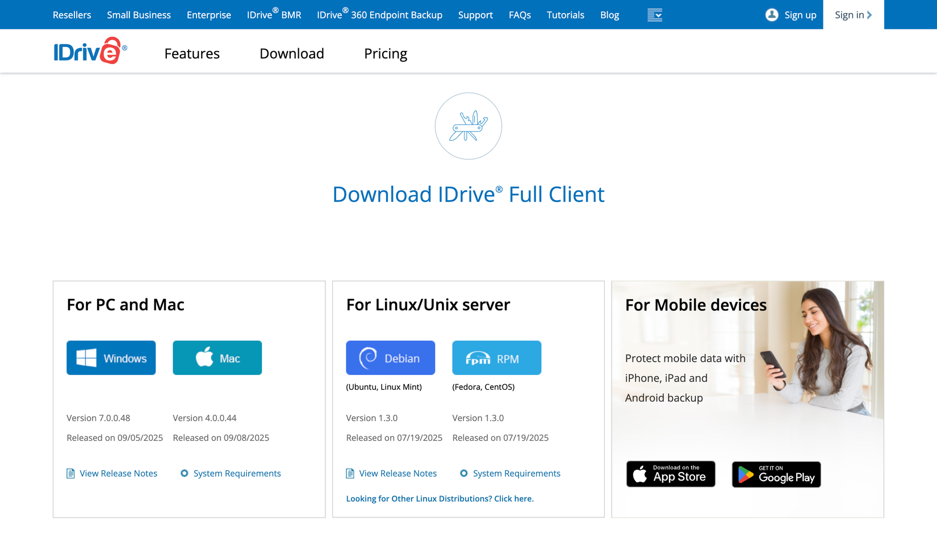Open the top bar menu list icon

655,15
